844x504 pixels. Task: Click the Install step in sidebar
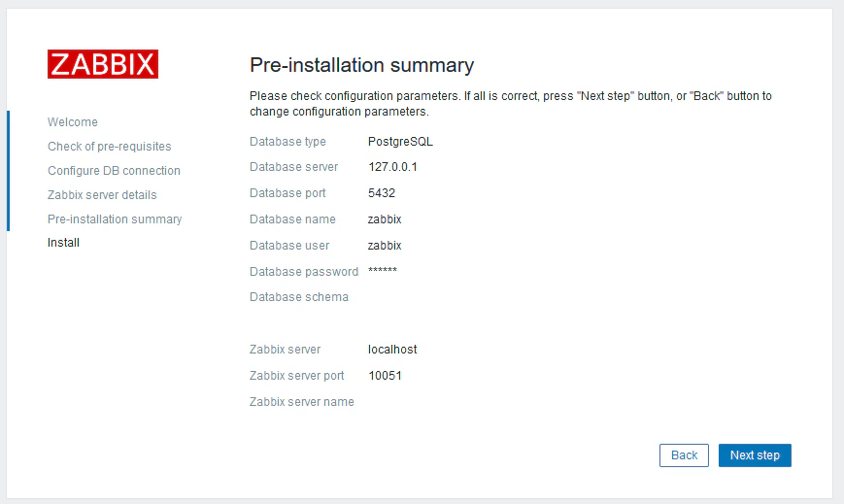(x=63, y=243)
